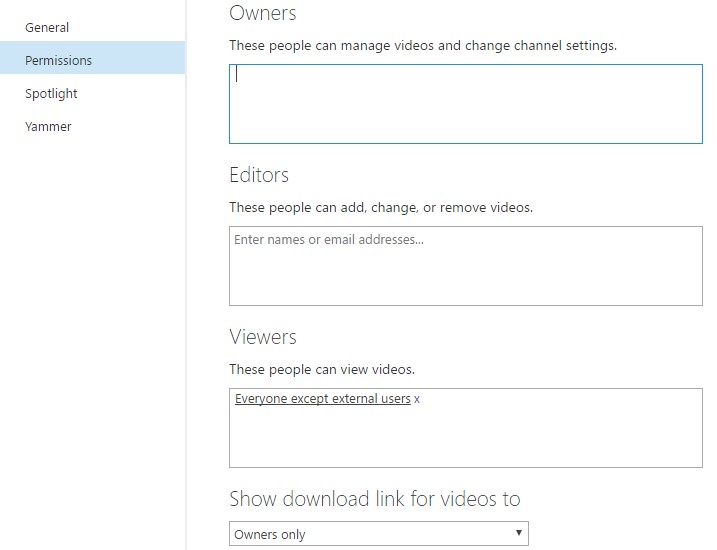Click 'These people can view videos.' text
The width and height of the screenshot is (717, 550).
point(322,369)
